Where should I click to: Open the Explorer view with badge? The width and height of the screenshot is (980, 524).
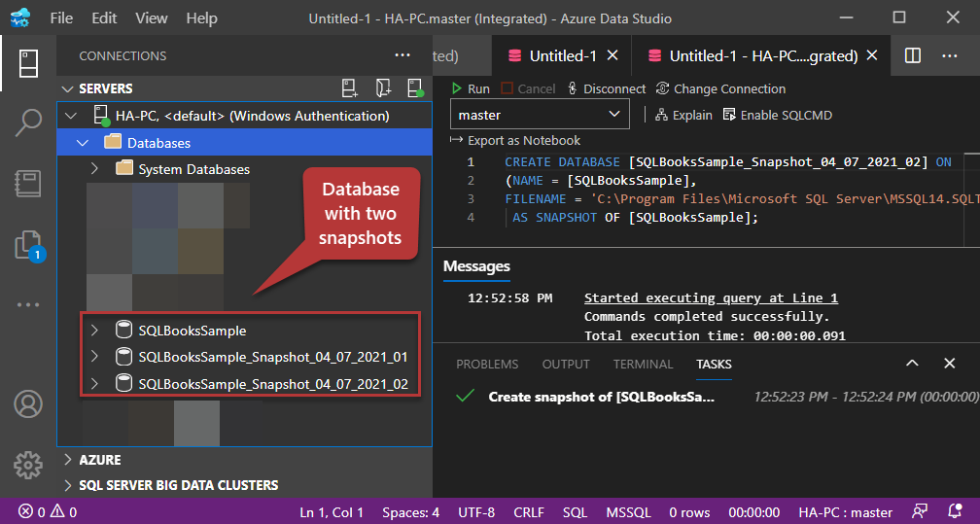tap(28, 245)
